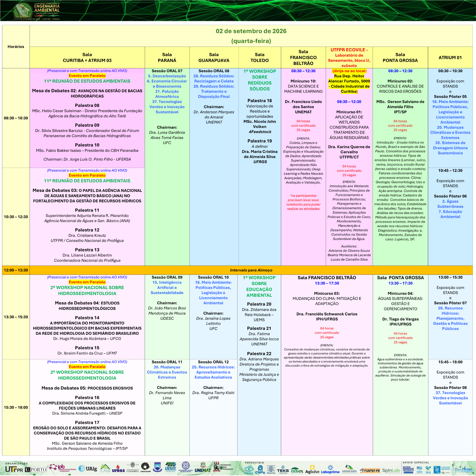476x476 pixels.
Task: Select the CNPq sponsor logo
Action: click(x=260, y=470)
